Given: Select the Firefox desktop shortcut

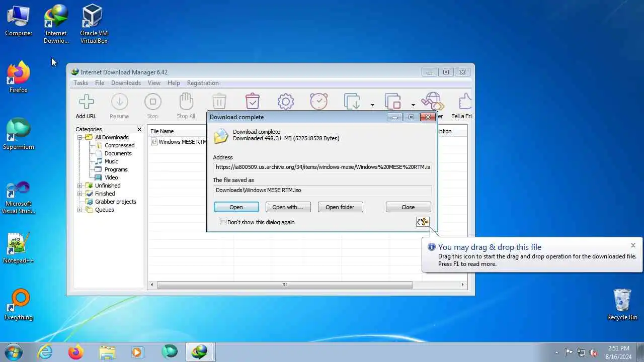Looking at the screenshot, I should (19, 77).
